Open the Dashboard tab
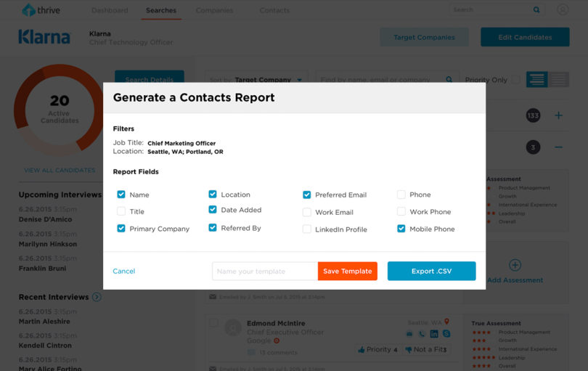This screenshot has height=371, width=588. [110, 10]
